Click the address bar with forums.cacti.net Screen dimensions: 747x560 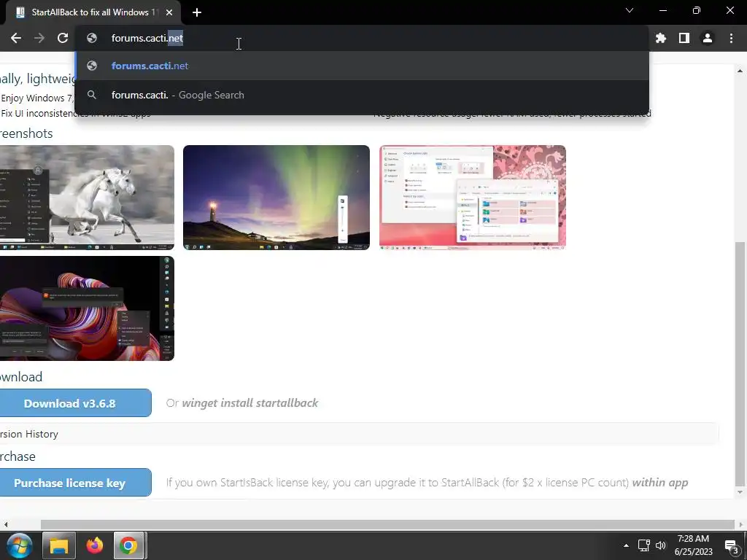362,38
